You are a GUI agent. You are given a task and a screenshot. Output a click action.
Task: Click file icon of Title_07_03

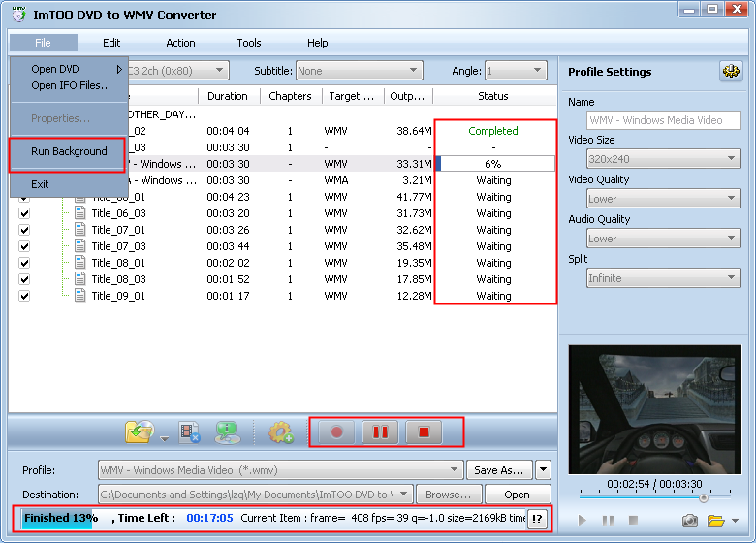pos(80,246)
